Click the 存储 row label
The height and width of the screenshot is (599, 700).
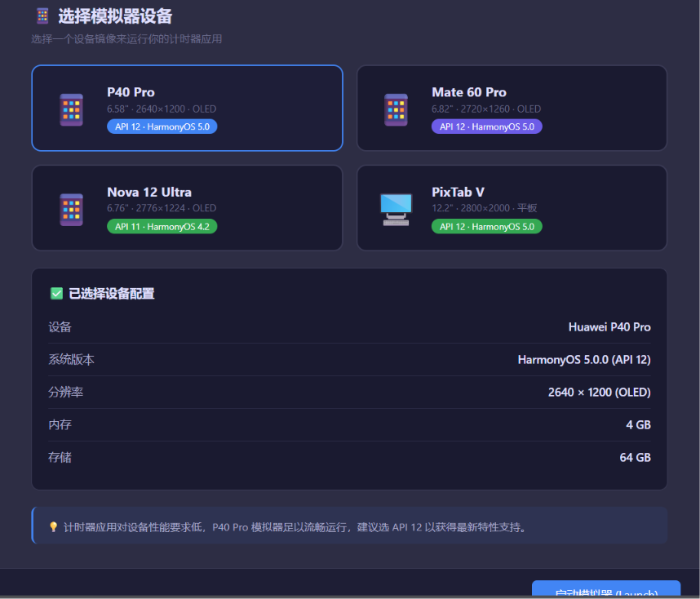(60, 457)
